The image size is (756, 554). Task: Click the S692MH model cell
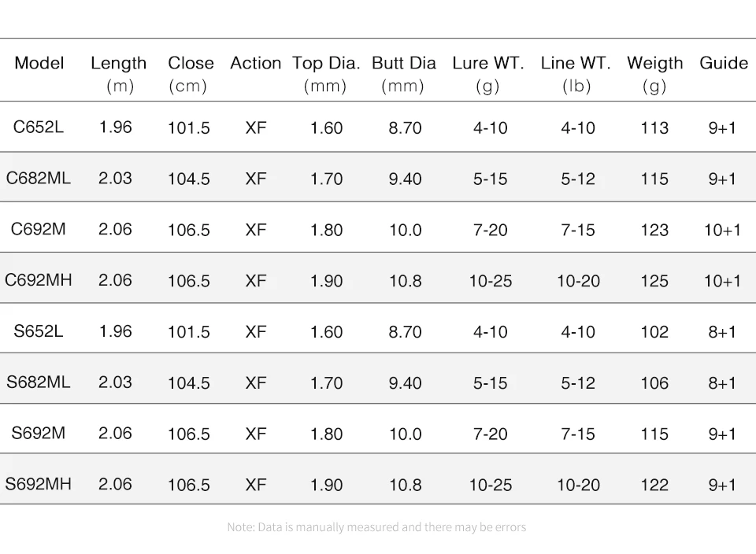click(x=39, y=484)
